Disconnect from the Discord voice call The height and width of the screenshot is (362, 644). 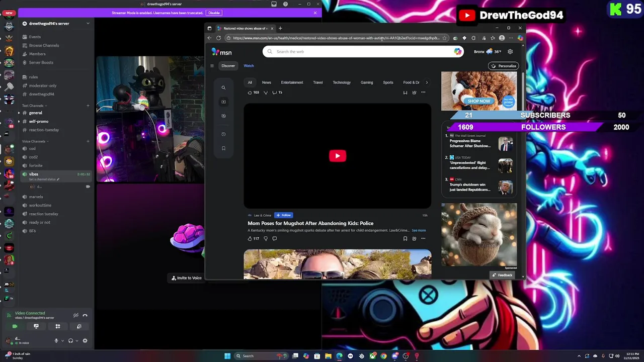click(85, 315)
